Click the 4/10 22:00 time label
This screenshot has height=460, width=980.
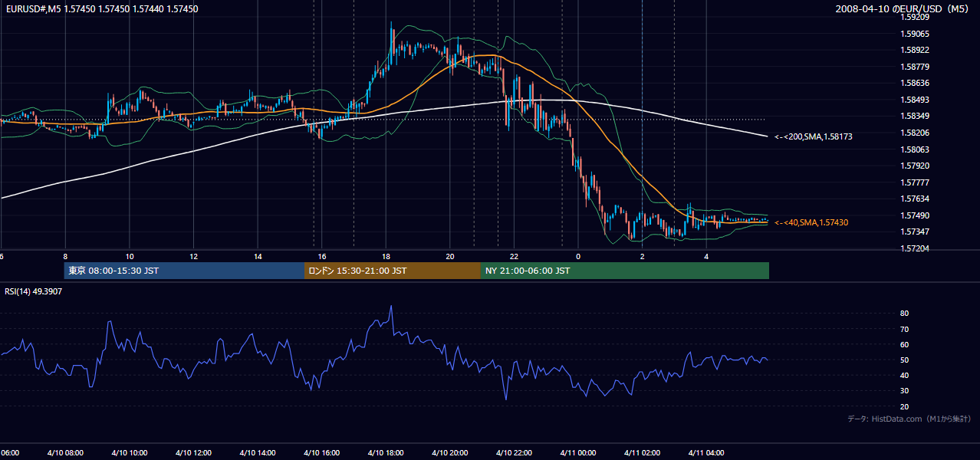[x=513, y=452]
